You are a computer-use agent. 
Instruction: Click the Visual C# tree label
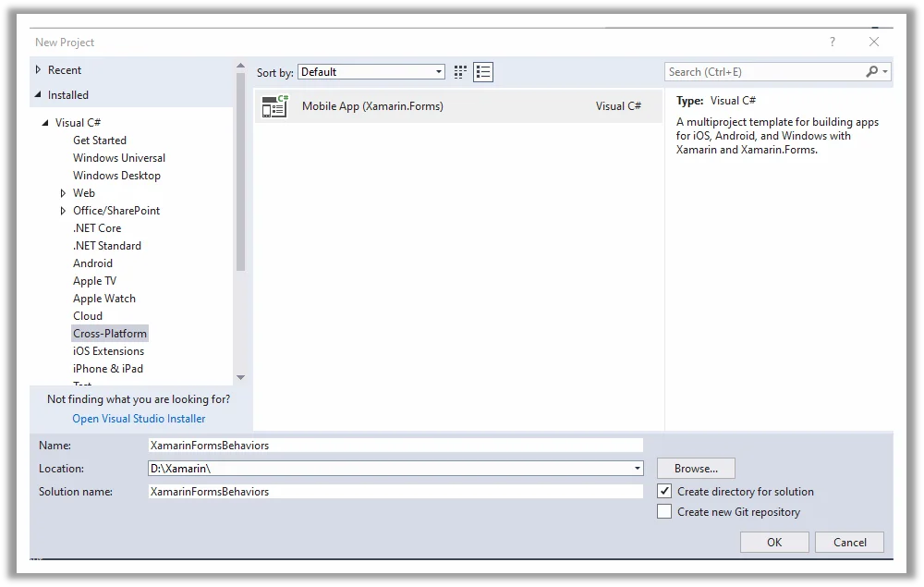(x=78, y=123)
